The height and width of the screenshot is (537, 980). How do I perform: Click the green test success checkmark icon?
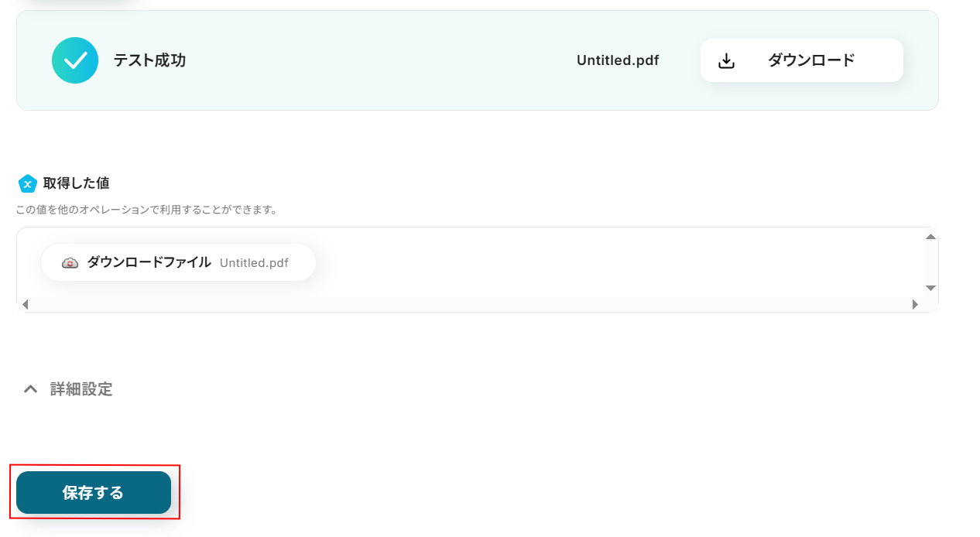pyautogui.click(x=75, y=60)
